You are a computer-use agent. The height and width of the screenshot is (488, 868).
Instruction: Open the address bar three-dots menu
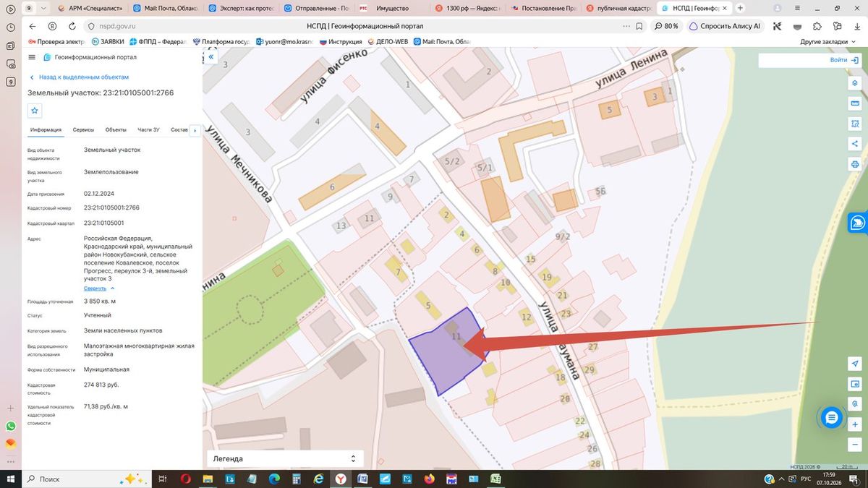point(626,26)
